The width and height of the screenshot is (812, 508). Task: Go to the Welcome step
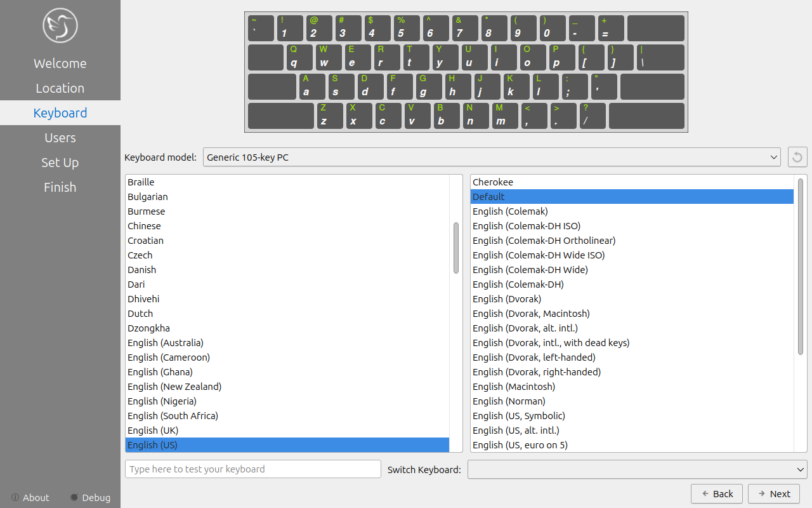[x=60, y=63]
